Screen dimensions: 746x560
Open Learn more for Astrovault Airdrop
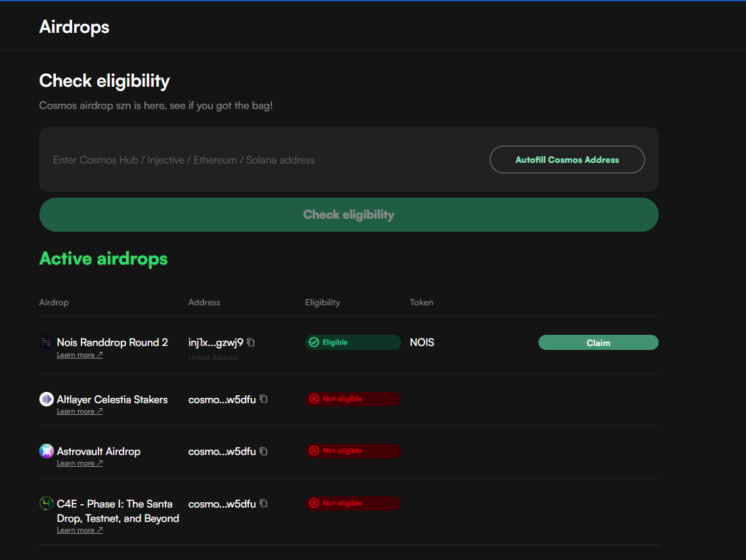click(x=79, y=463)
